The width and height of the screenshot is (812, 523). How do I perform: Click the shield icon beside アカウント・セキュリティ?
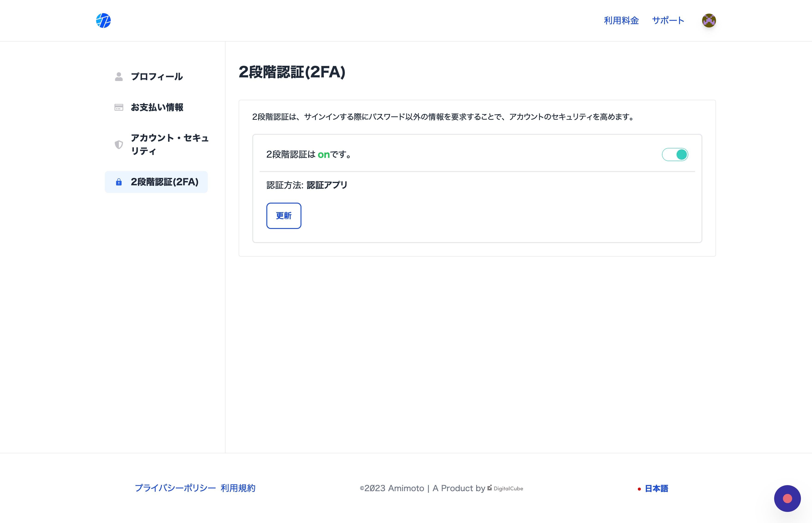tap(119, 145)
